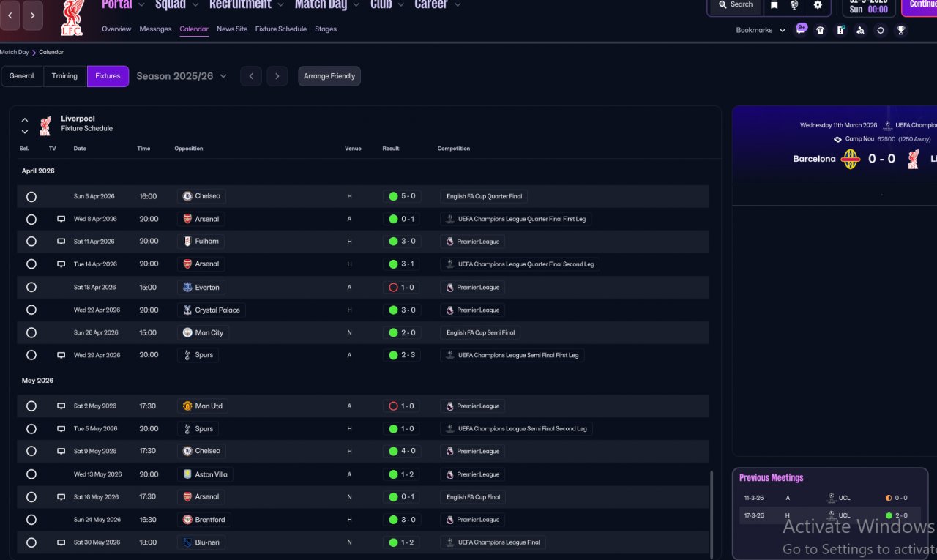The width and height of the screenshot is (937, 560).
Task: Select the Crystal Palace fixture radio
Action: (x=31, y=310)
